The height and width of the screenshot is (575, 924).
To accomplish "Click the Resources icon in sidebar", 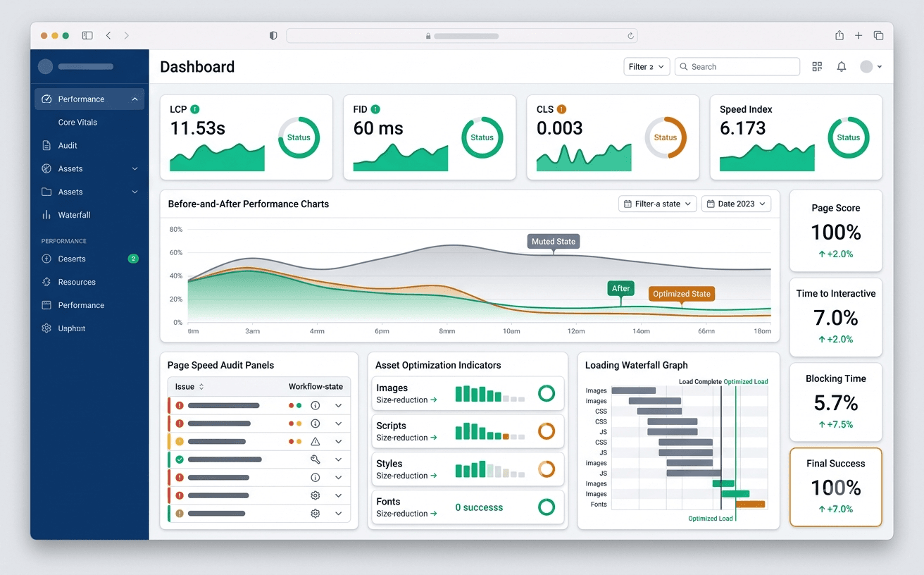I will [x=46, y=282].
